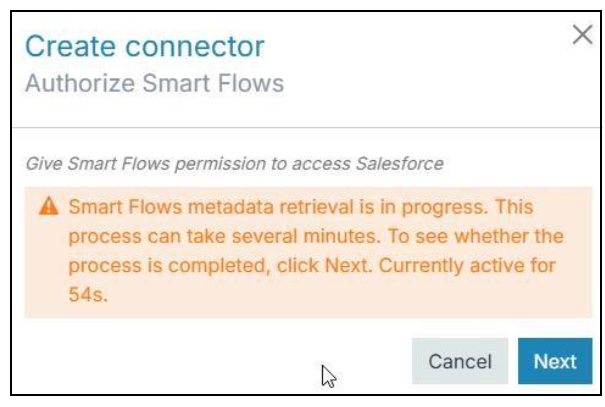This screenshot has height=407, width=605.
Task: Close the Create connector dialog
Action: 582,36
